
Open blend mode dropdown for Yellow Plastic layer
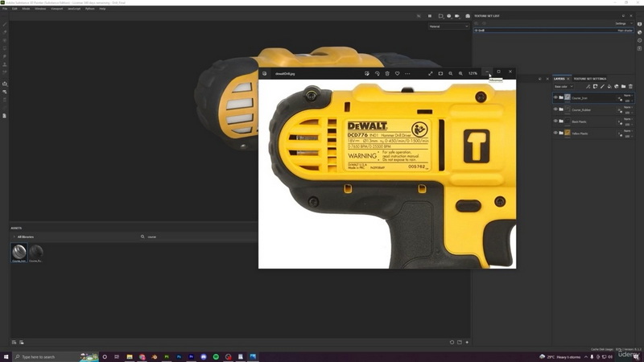click(628, 131)
